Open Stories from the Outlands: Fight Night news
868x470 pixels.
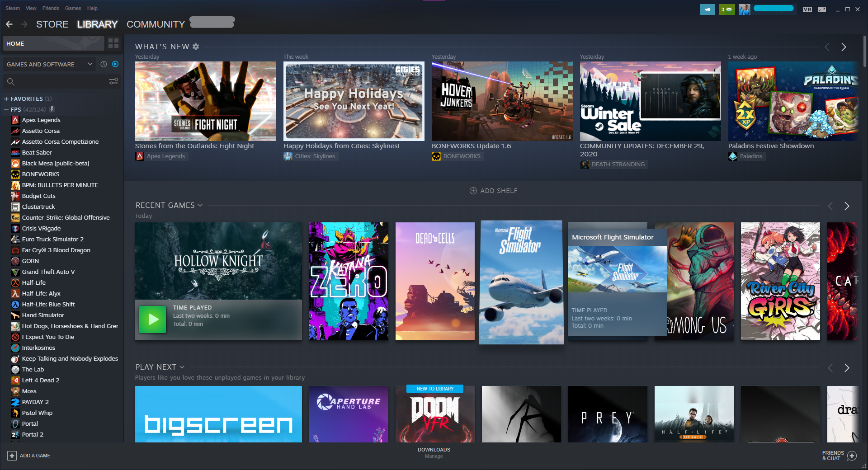pyautogui.click(x=205, y=101)
